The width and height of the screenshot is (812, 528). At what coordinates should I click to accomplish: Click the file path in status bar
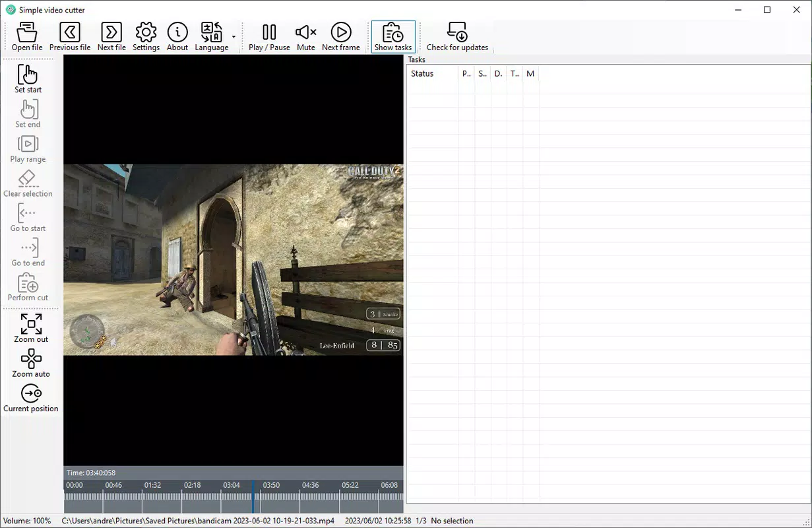pos(198,521)
